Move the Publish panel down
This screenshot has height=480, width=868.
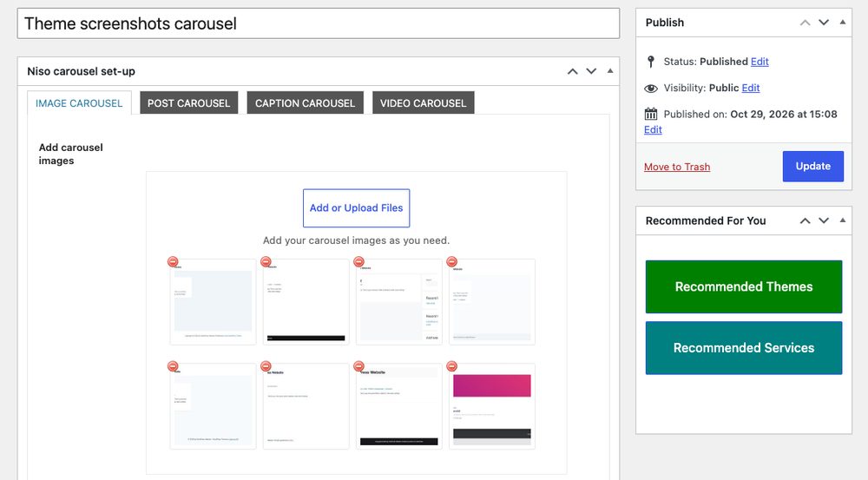pyautogui.click(x=824, y=23)
